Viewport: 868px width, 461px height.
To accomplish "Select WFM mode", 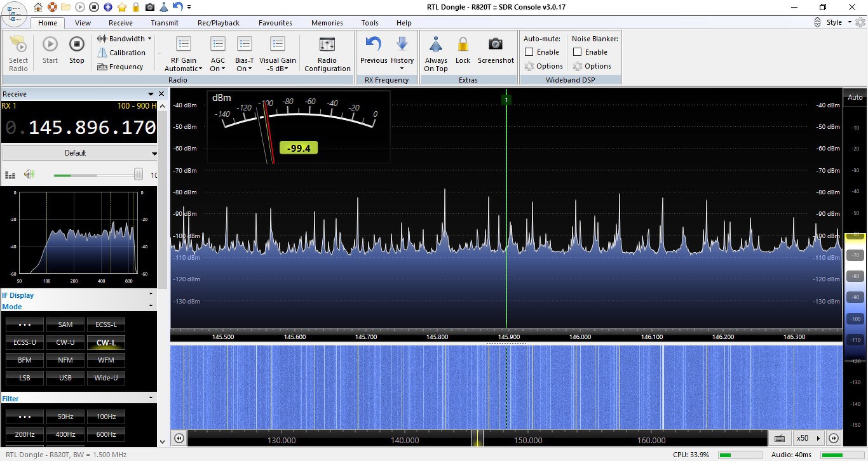I will tap(106, 360).
